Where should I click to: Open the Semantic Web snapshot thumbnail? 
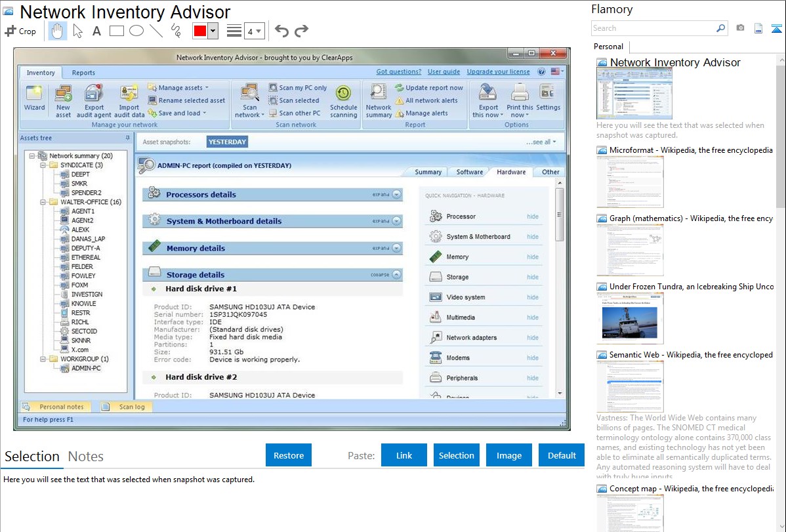(x=630, y=386)
